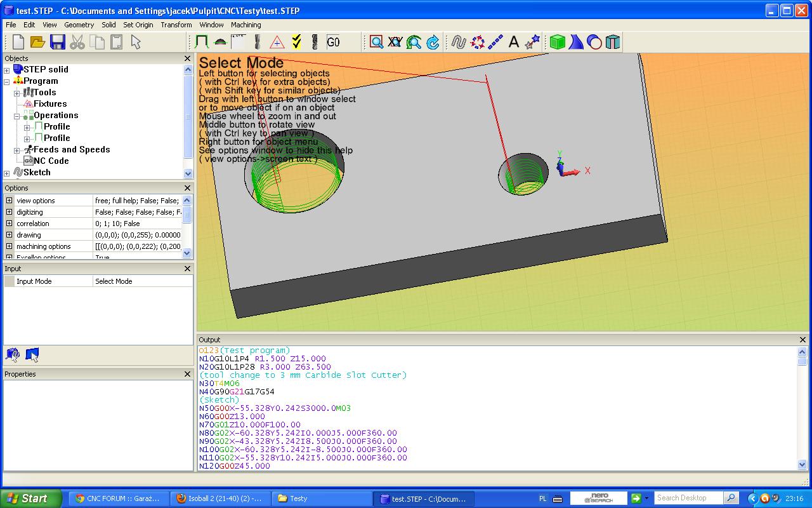Click the XY view magnify icon

(395, 42)
